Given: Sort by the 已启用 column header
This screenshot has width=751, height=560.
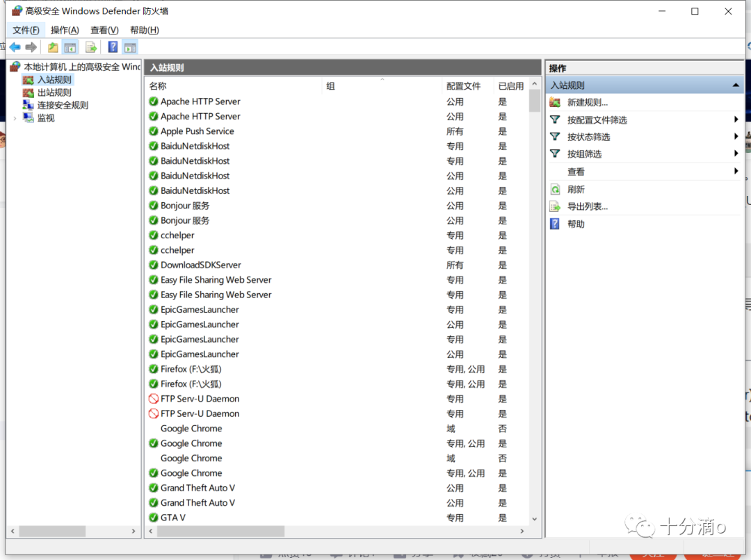Looking at the screenshot, I should click(511, 86).
